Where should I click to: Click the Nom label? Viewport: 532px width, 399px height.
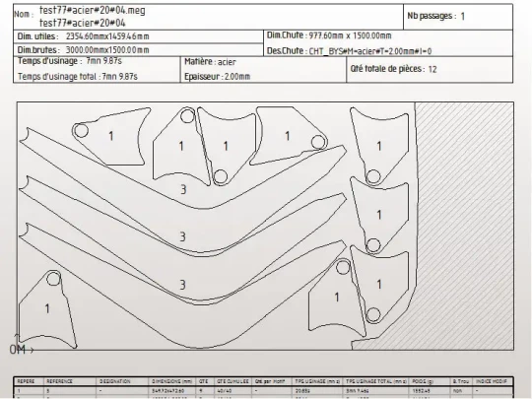click(24, 14)
